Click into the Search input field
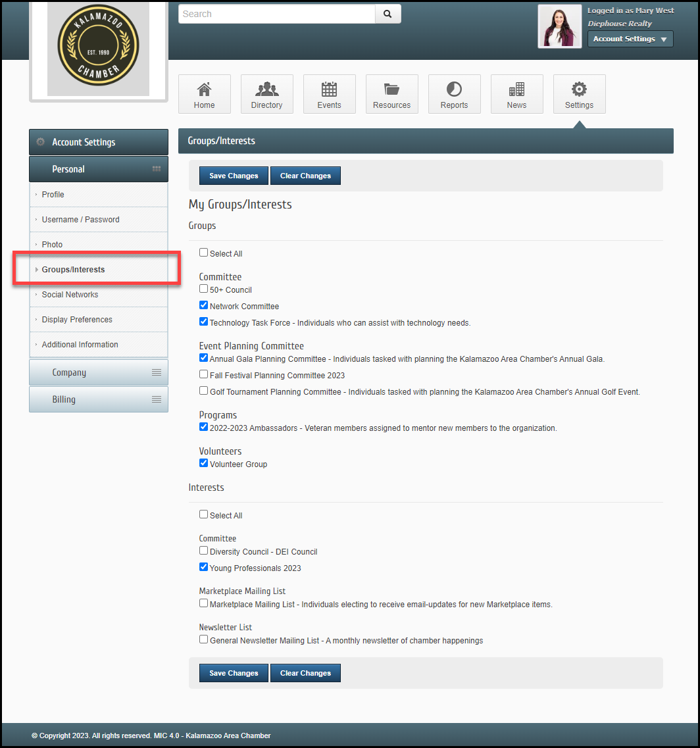Viewport: 700px width, 748px height. [276, 14]
